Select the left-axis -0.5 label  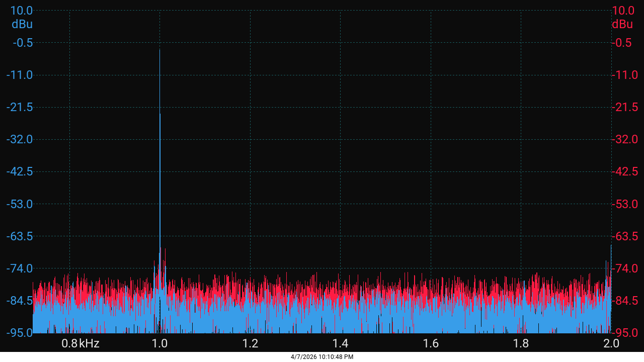pyautogui.click(x=23, y=42)
